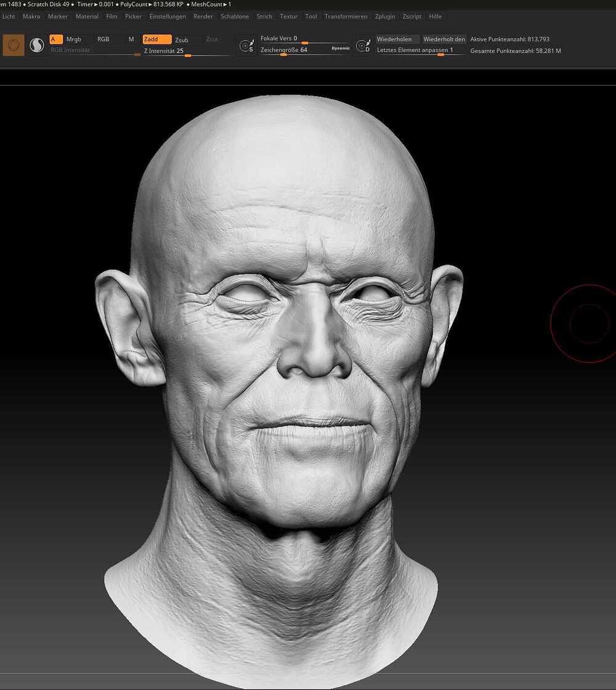616x690 pixels.
Task: Click the Timer 0.001 status text
Action: coord(95,4)
